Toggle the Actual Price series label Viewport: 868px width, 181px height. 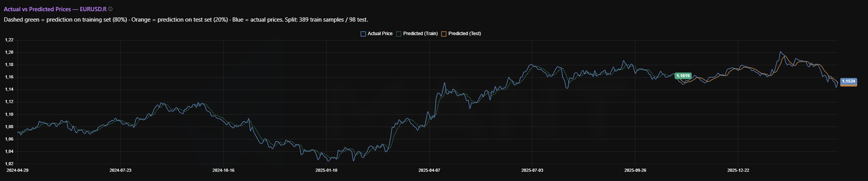point(380,34)
